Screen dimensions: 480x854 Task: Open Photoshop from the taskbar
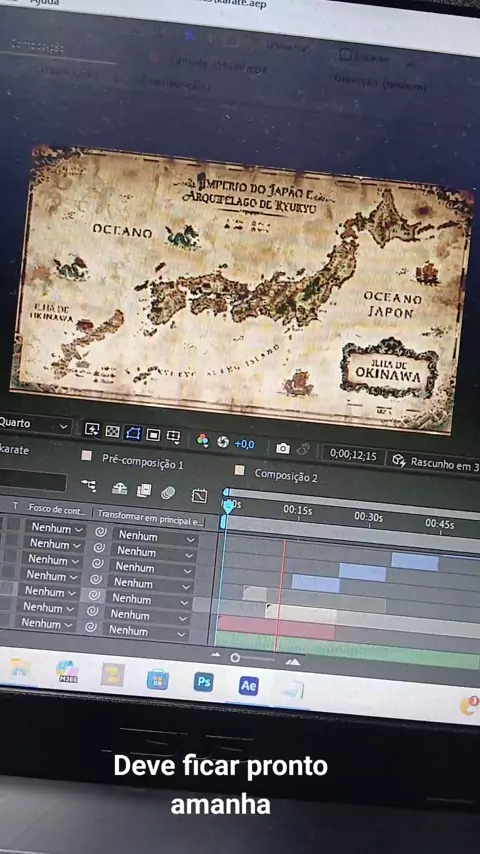[203, 682]
